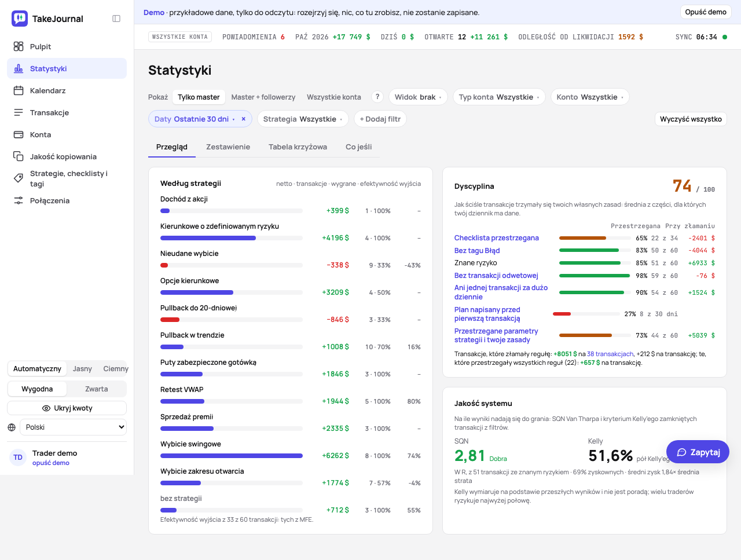Click the WSZYSTKIE KONTA status chip
741x560 pixels.
180,36
